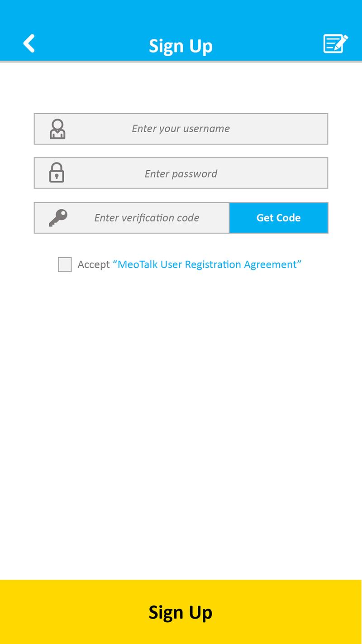Tap the edit note icon in header

point(335,43)
